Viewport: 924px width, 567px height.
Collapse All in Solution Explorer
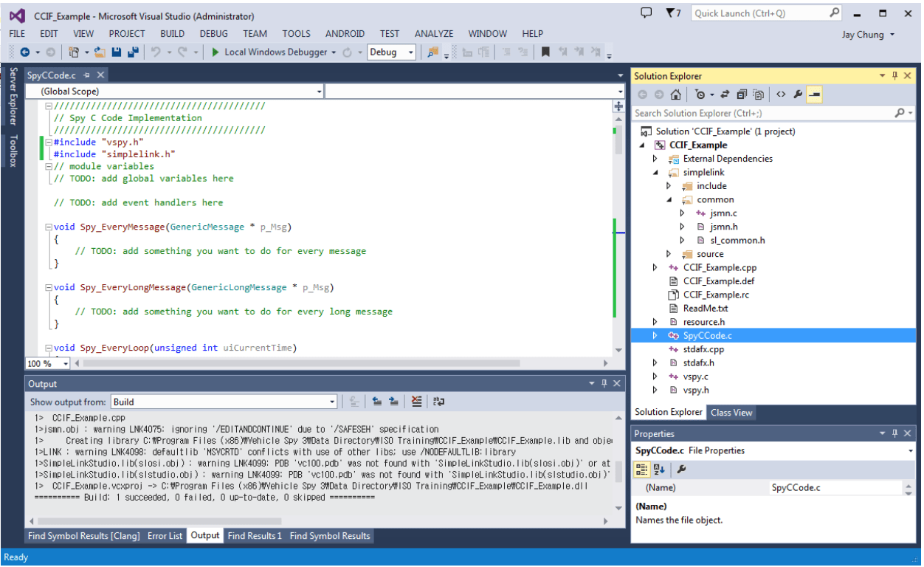tap(742, 94)
